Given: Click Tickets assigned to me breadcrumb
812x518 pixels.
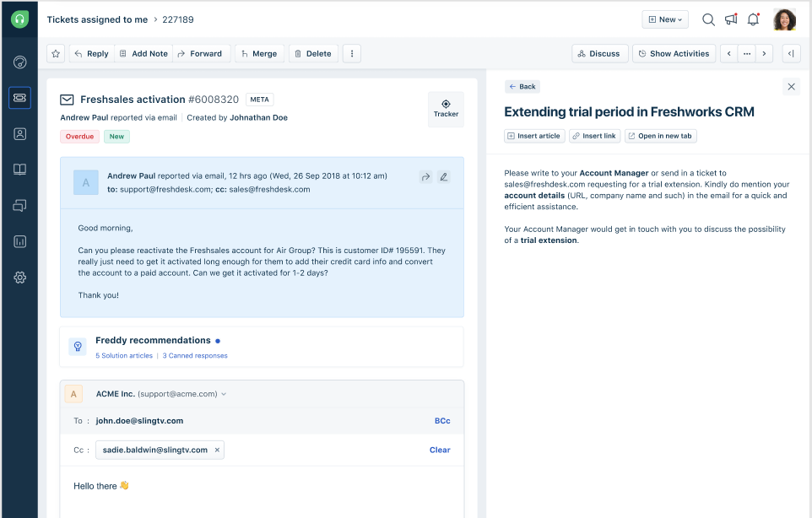Looking at the screenshot, I should (97, 19).
